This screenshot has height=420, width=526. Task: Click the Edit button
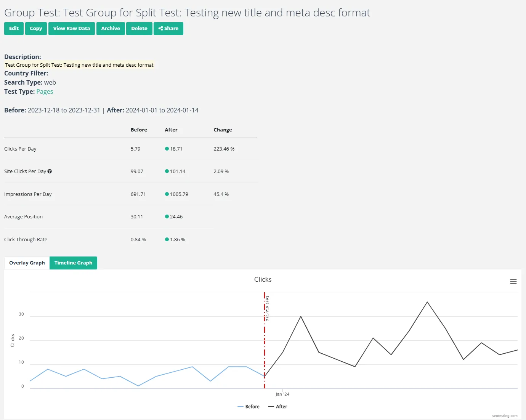tap(14, 28)
